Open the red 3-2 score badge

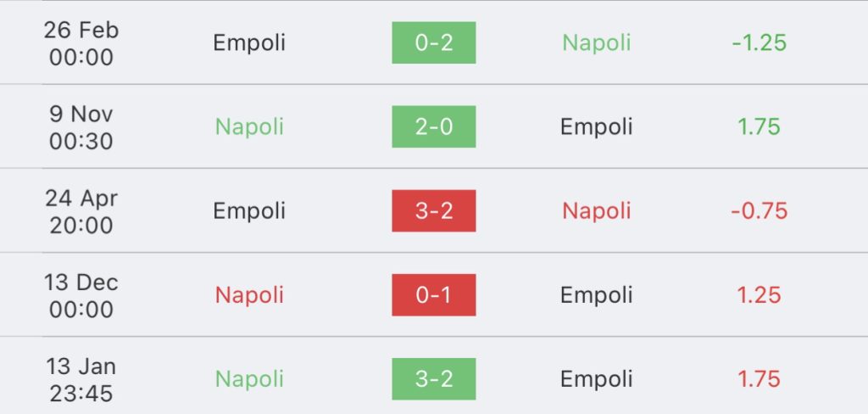[x=433, y=210]
